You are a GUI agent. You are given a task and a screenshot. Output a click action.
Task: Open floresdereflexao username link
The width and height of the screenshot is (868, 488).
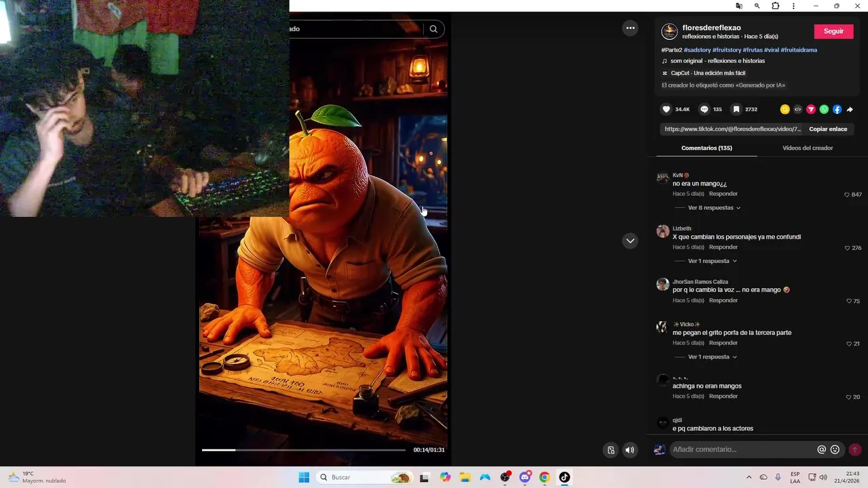pyautogui.click(x=711, y=28)
